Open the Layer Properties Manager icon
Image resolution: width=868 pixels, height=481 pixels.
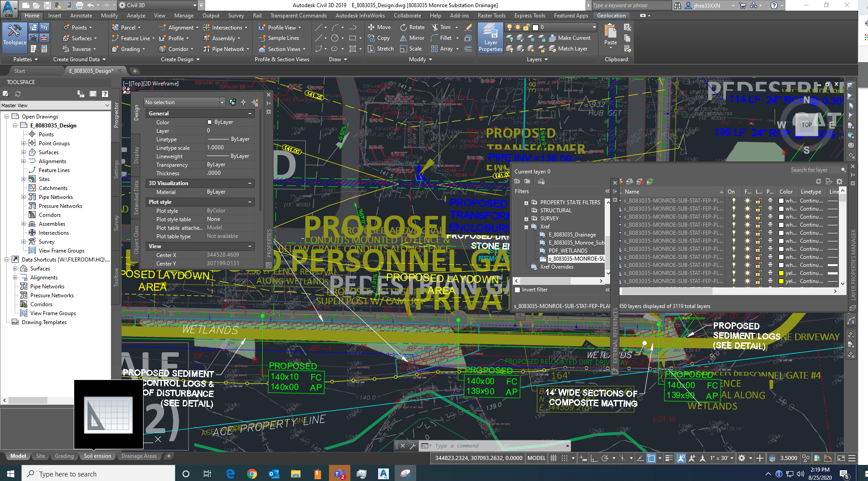[x=490, y=38]
